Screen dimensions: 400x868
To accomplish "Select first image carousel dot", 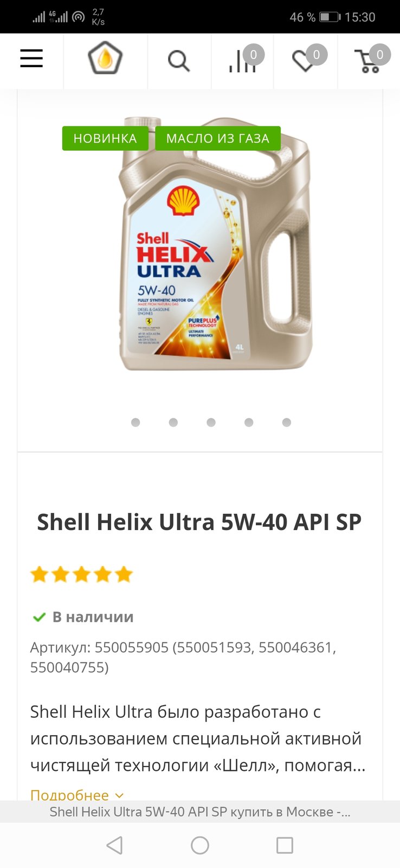I will (x=136, y=423).
